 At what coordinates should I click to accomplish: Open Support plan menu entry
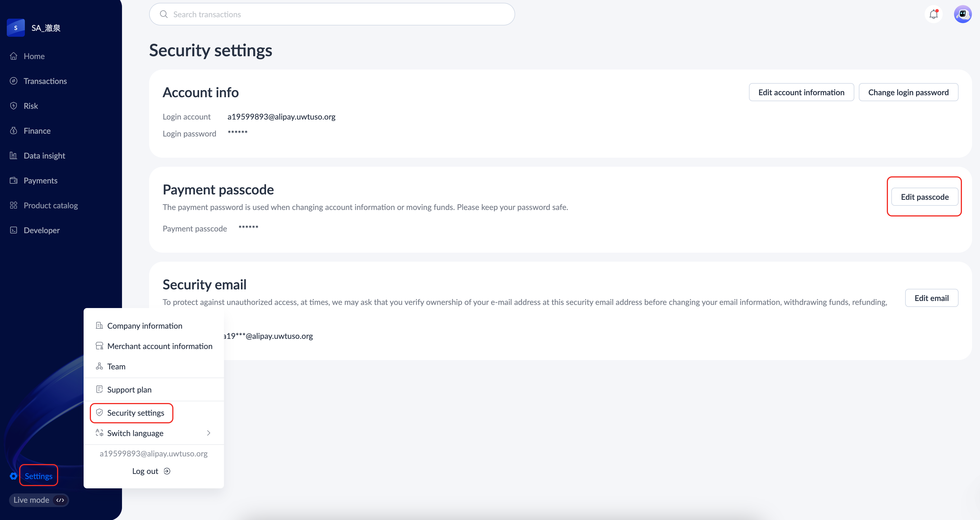pyautogui.click(x=129, y=390)
